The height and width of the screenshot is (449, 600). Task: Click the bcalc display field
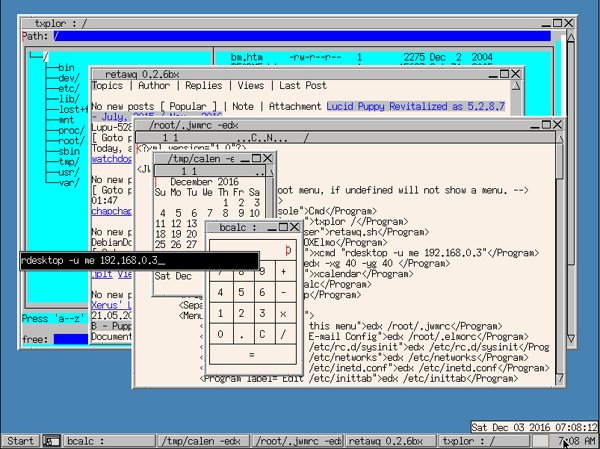pos(253,250)
